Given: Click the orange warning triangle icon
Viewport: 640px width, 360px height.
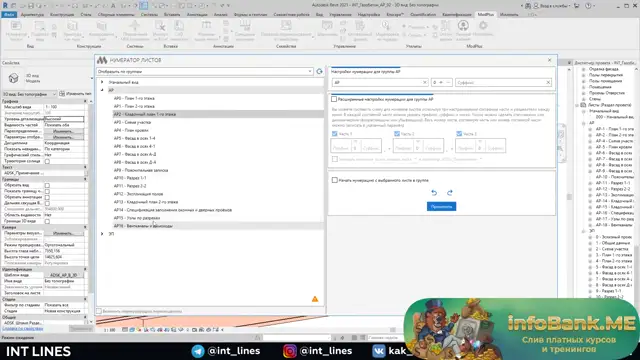Looking at the screenshot, I should 315,299.
